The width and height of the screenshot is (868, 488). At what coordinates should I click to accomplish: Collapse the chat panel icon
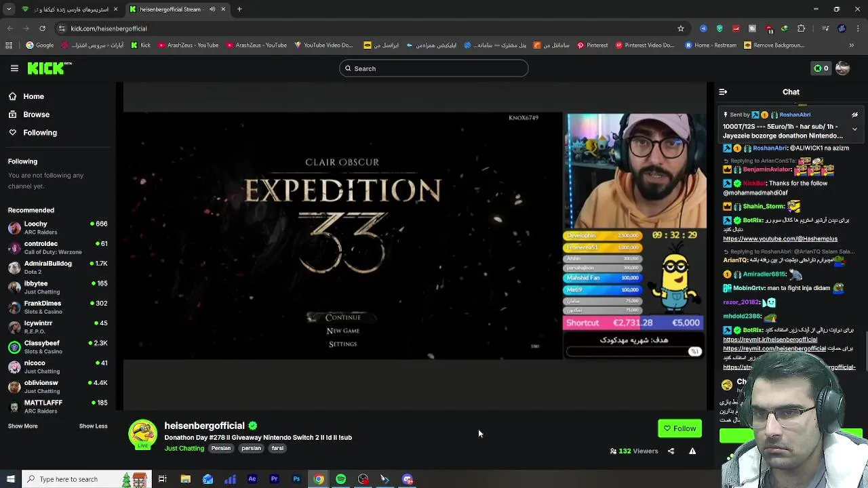(x=723, y=92)
